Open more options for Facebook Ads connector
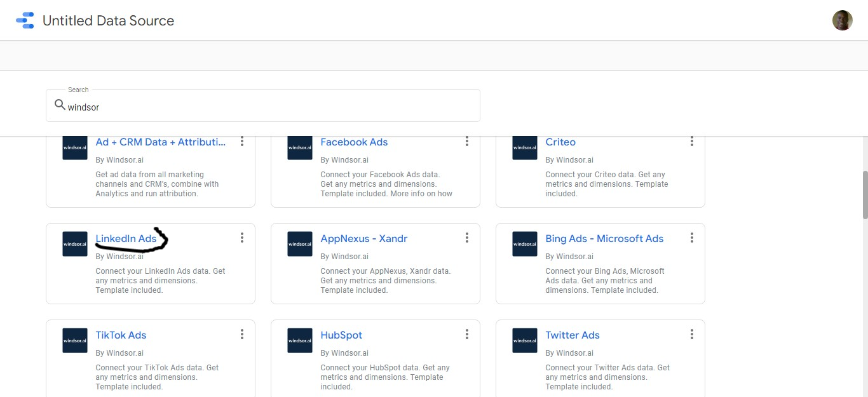This screenshot has width=868, height=397. [x=467, y=141]
